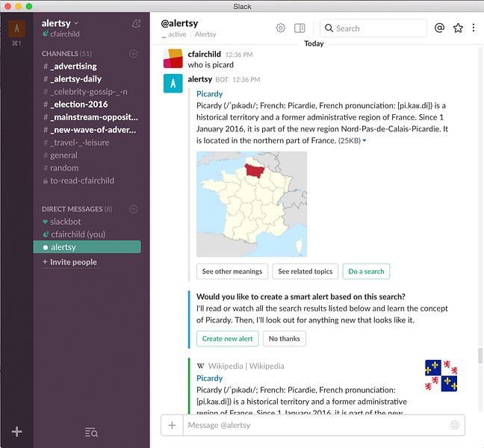Open the first Picardy title link

tap(210, 94)
